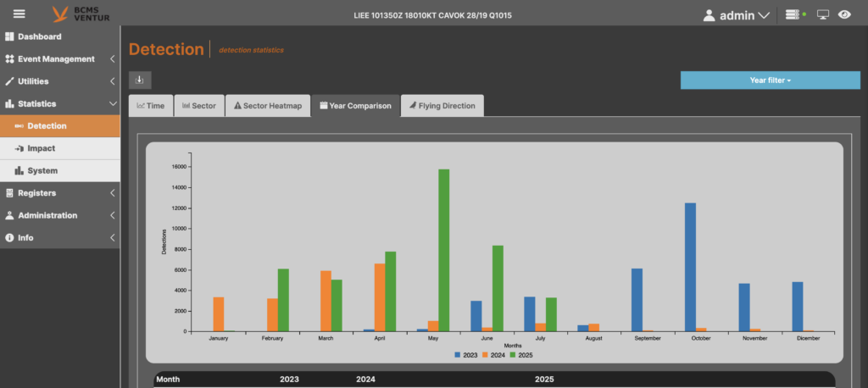
Task: Expand Registers chevron arrow
Action: (113, 193)
